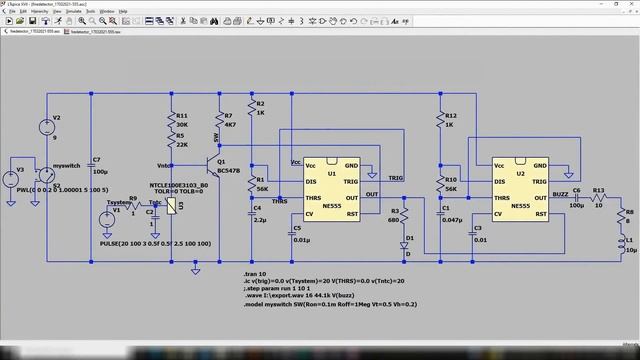Click the BUZZ net label

coord(560,194)
